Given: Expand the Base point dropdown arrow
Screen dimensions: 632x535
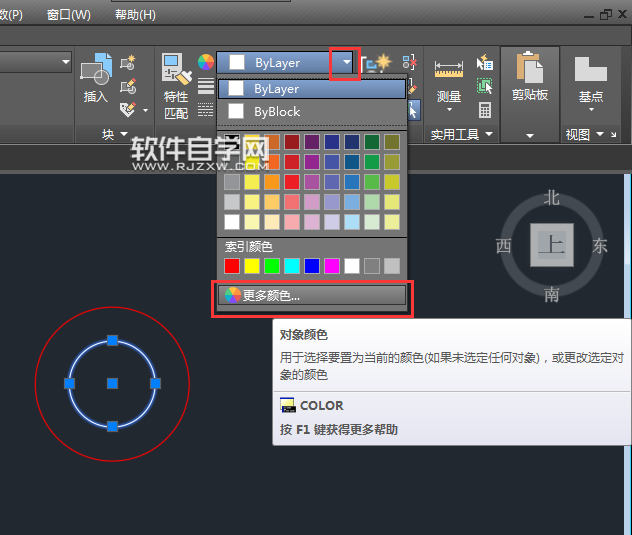Looking at the screenshot, I should 591,110.
